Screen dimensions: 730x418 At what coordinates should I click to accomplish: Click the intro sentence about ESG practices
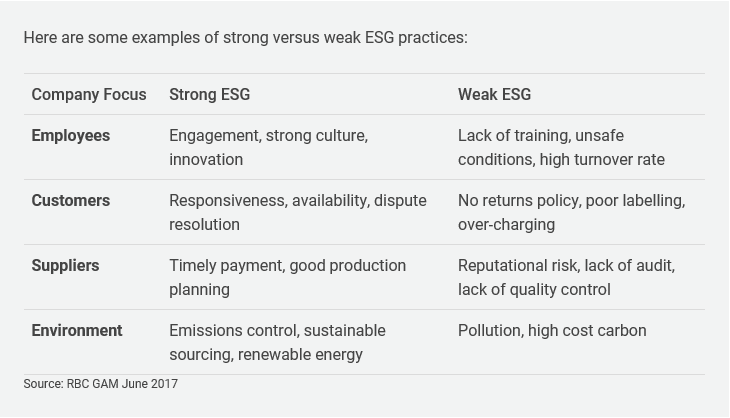tap(245, 38)
